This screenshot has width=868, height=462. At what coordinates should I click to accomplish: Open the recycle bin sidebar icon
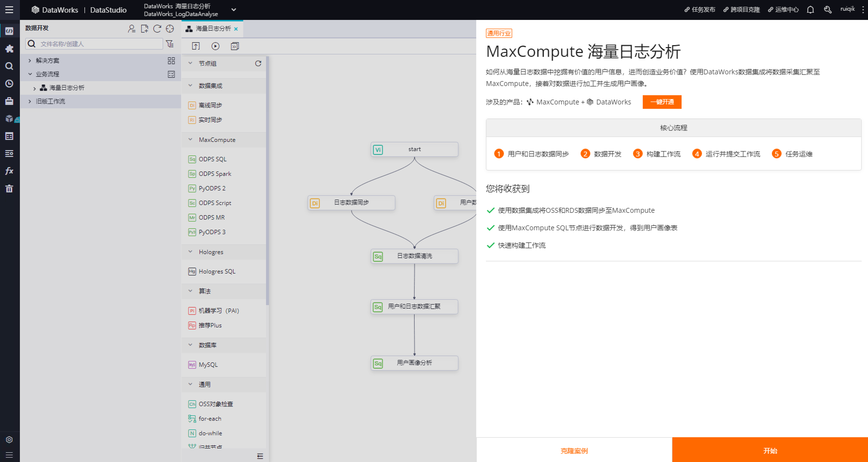(9, 188)
